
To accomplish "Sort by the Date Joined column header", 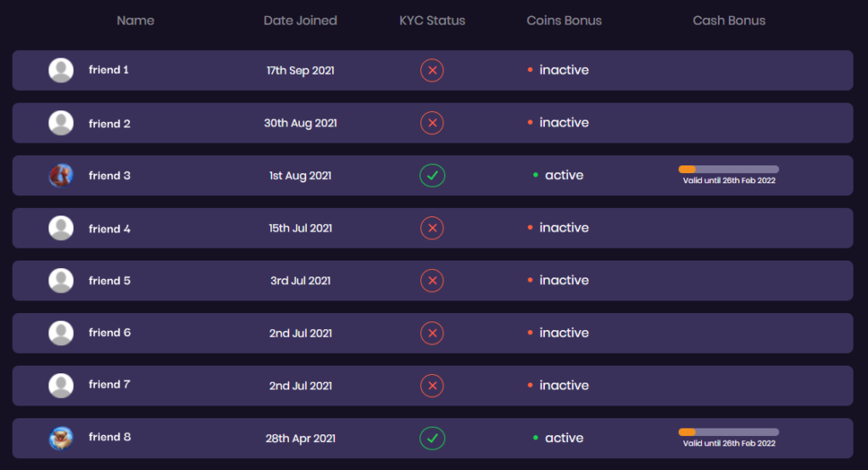I will (300, 20).
